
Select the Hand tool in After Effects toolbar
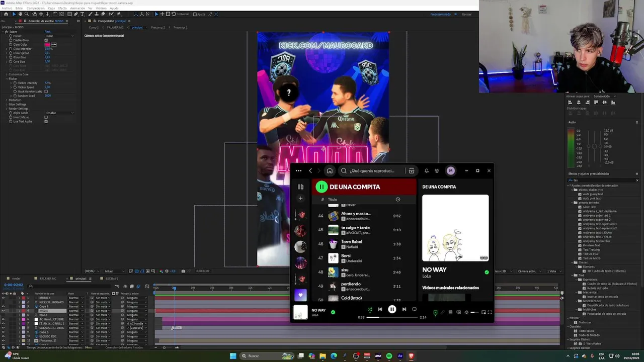pos(20,14)
